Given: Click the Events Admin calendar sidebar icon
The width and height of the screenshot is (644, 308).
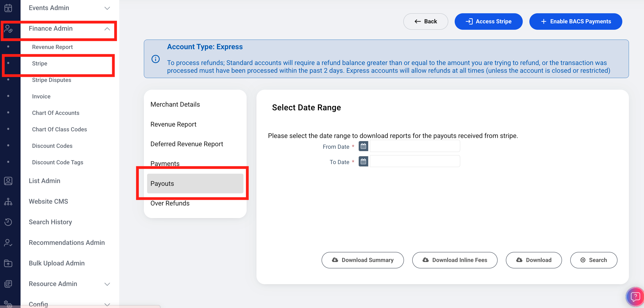Looking at the screenshot, I should 8,8.
